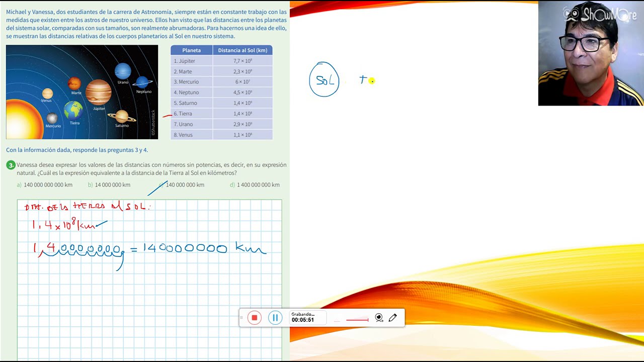This screenshot has width=644, height=362.
Task: Click the Júpiter planet in the illustration
Action: tap(98, 92)
